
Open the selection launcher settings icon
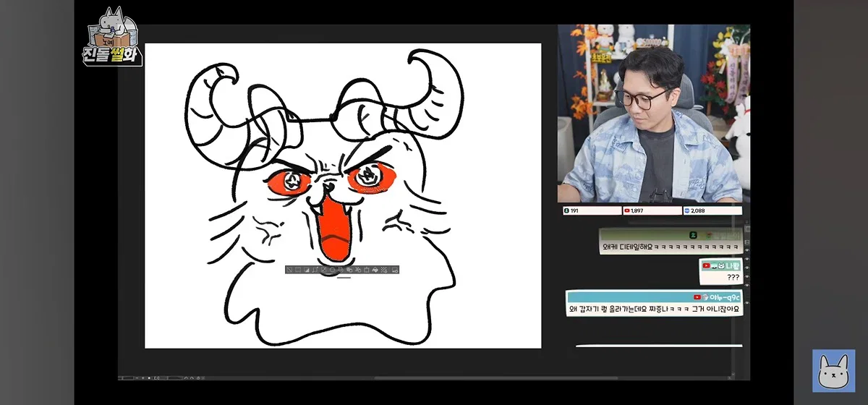click(395, 270)
